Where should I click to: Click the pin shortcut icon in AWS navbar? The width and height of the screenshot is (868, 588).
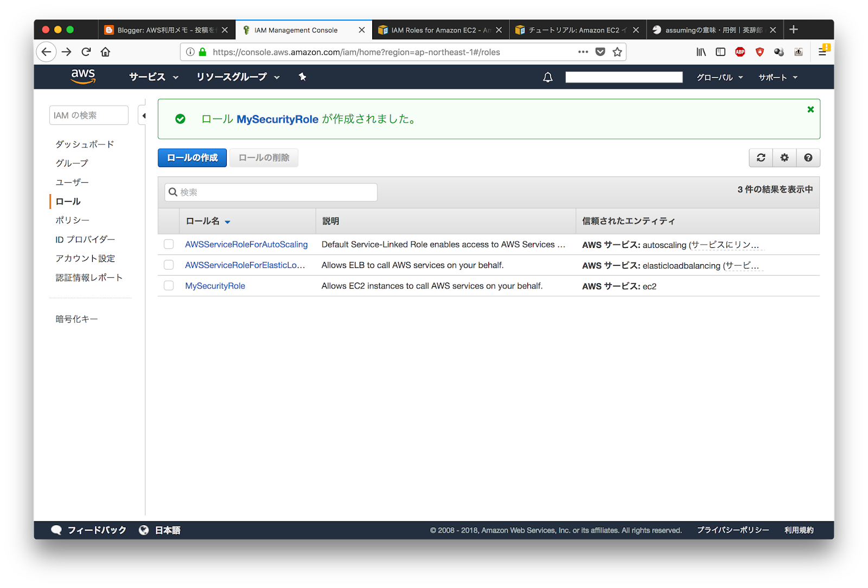(x=303, y=77)
